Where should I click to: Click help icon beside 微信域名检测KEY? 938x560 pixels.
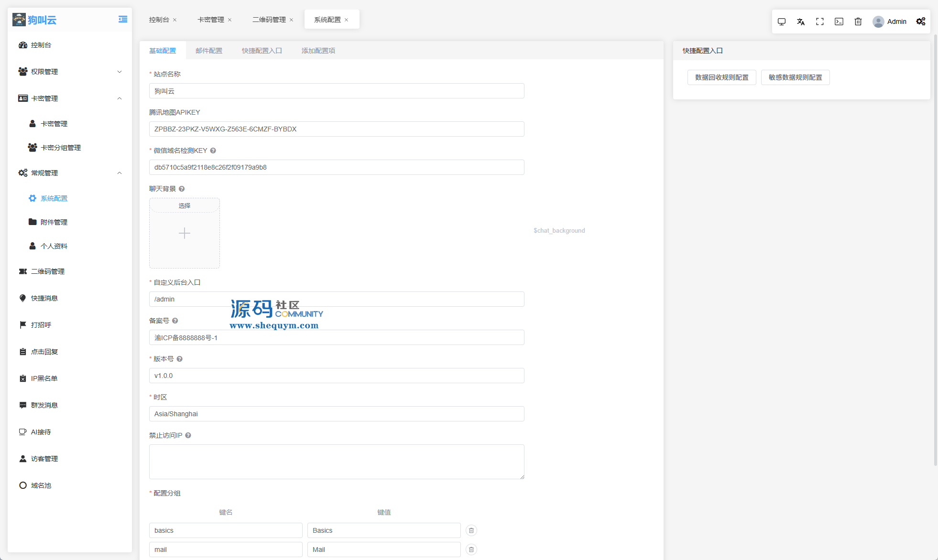213,151
